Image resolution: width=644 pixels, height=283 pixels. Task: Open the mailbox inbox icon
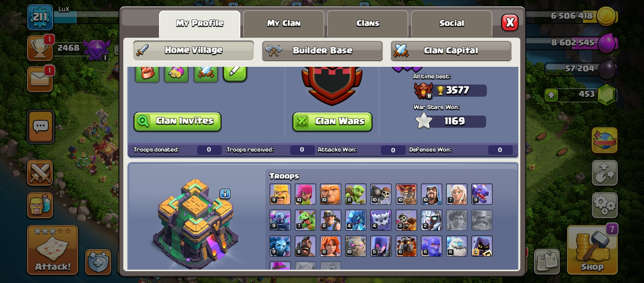[40, 79]
